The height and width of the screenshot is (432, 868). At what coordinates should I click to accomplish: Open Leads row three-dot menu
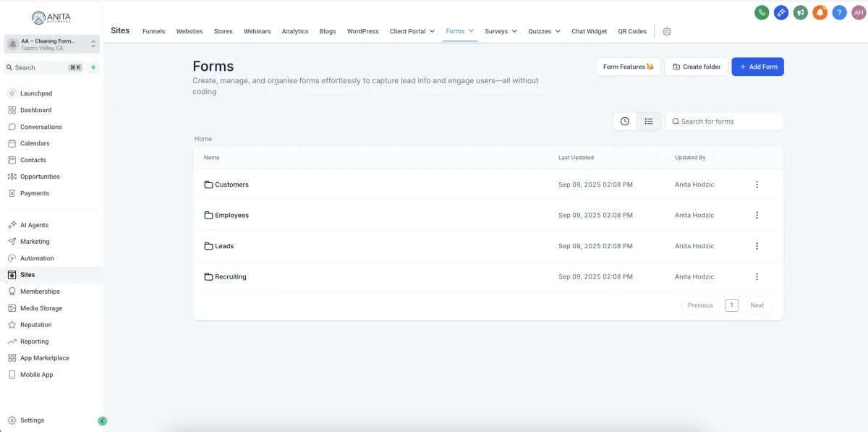coord(757,246)
